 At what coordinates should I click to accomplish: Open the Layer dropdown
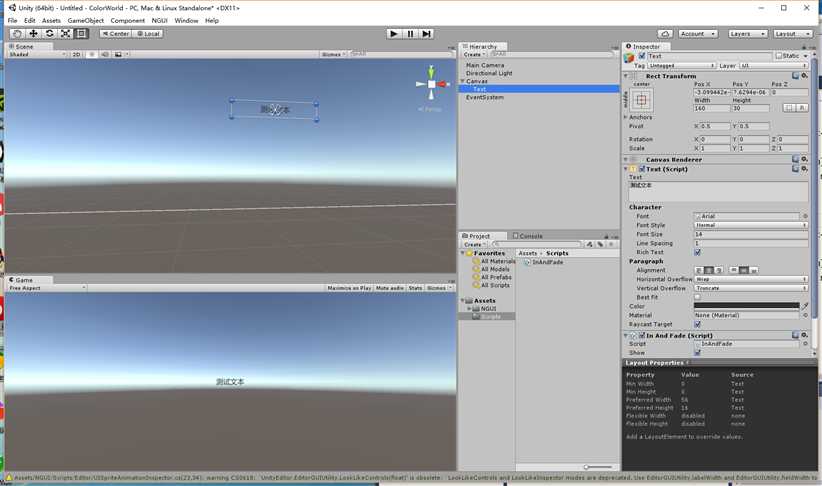(x=773, y=66)
